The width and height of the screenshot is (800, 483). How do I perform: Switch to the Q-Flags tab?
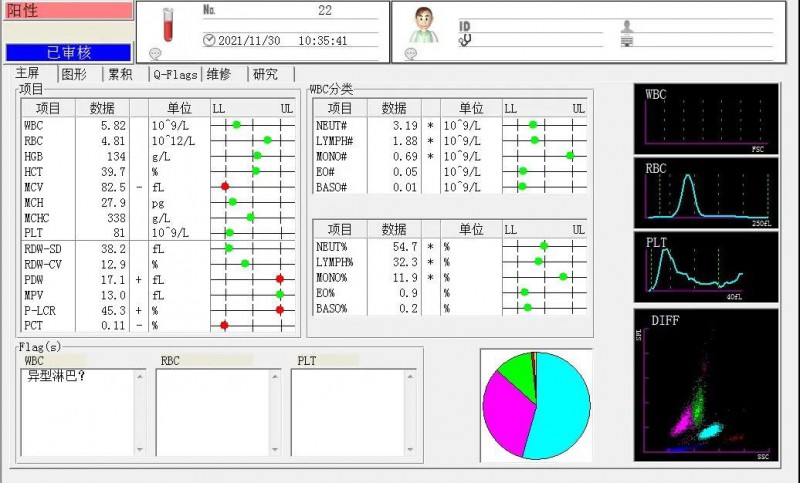click(175, 74)
